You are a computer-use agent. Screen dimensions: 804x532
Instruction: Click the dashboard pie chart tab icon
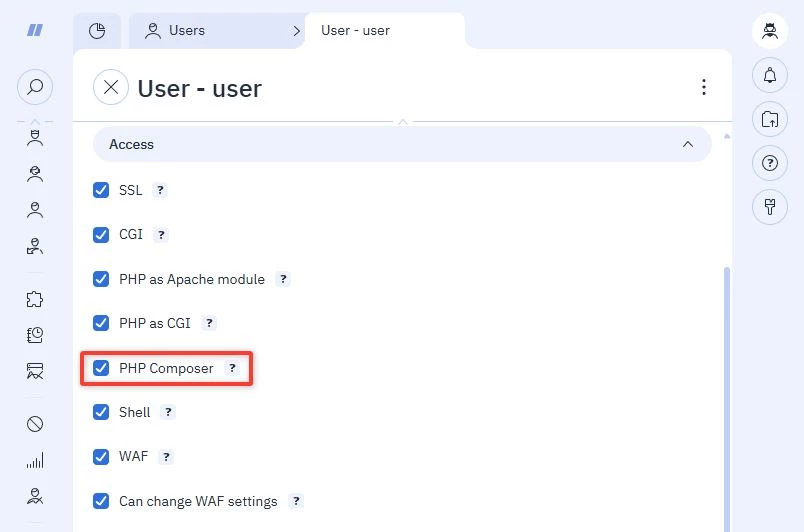97,31
